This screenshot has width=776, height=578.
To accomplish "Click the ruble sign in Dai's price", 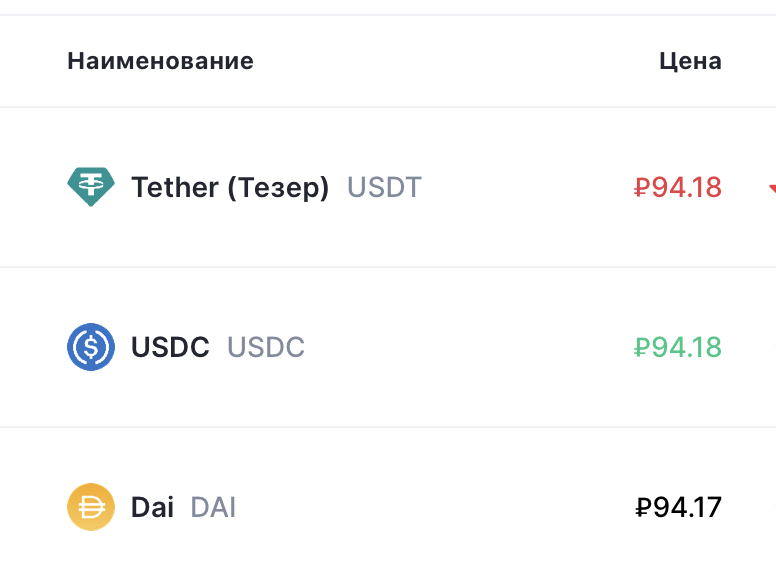I will coord(643,507).
